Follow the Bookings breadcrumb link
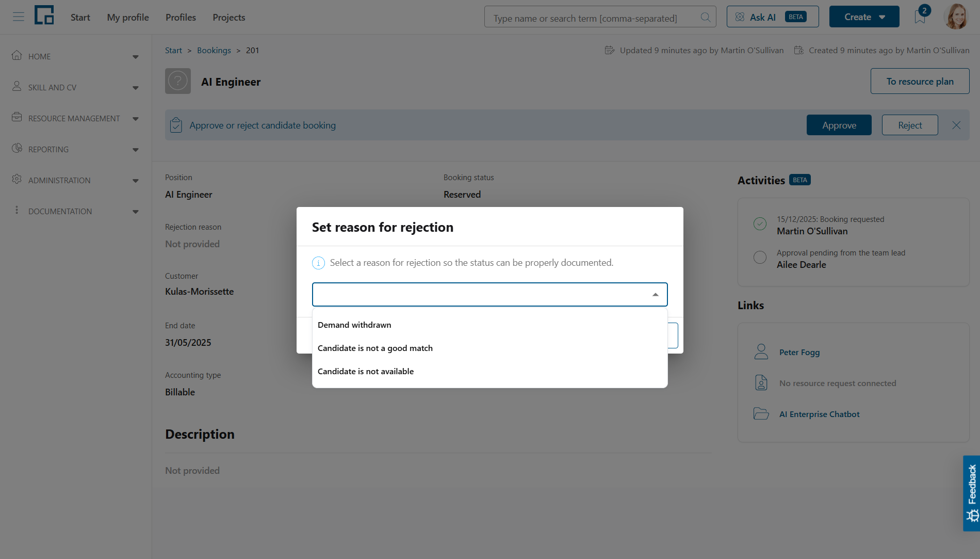Viewport: 980px width, 559px height. pos(214,50)
